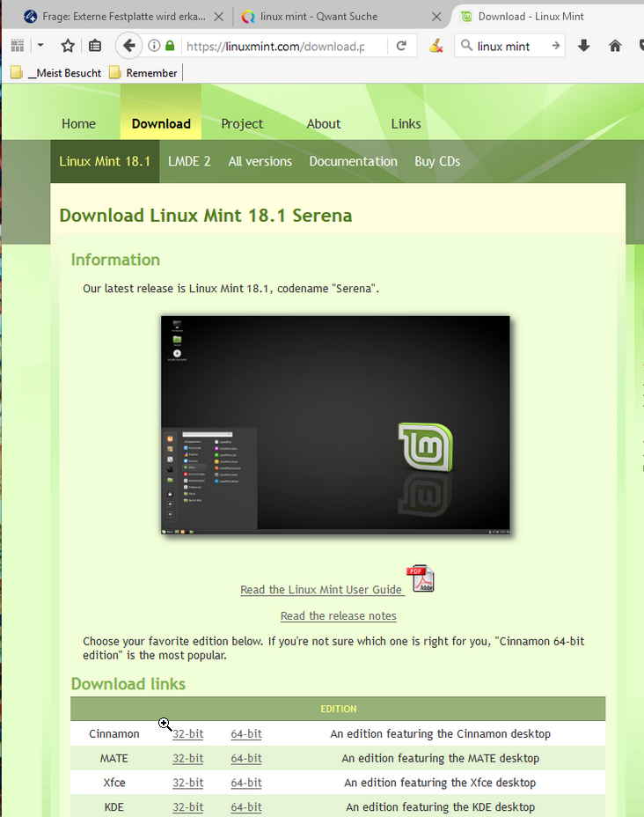This screenshot has height=817, width=644.
Task: Click the site information (i) icon
Action: tap(154, 46)
